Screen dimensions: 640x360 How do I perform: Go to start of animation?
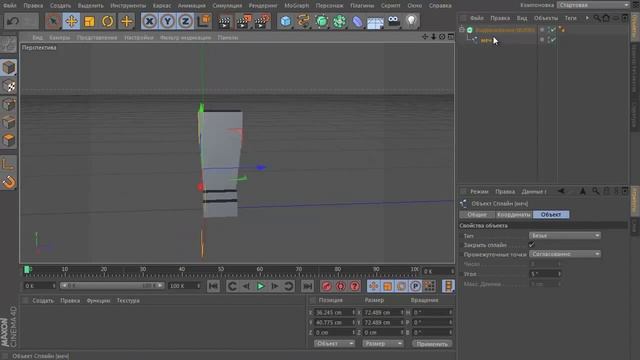(213, 286)
